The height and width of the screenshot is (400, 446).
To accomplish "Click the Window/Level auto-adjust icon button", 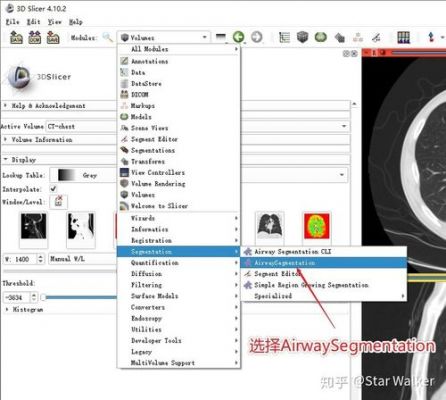I will pos(59,201).
